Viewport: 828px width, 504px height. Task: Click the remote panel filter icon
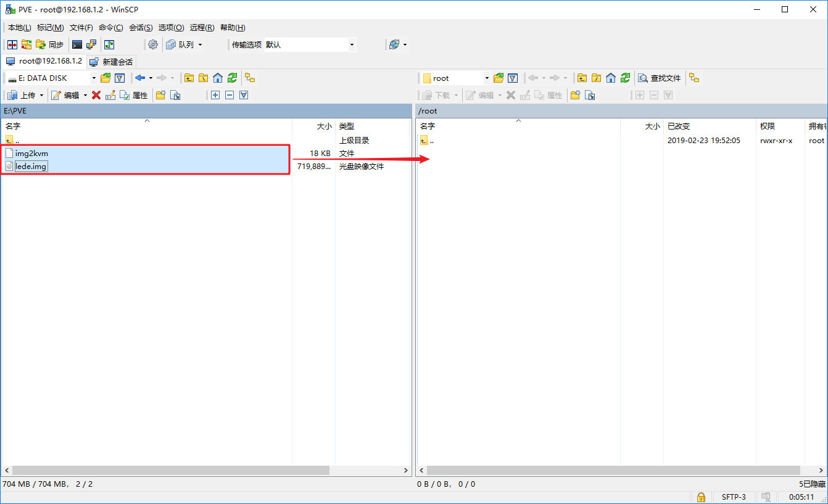click(513, 78)
